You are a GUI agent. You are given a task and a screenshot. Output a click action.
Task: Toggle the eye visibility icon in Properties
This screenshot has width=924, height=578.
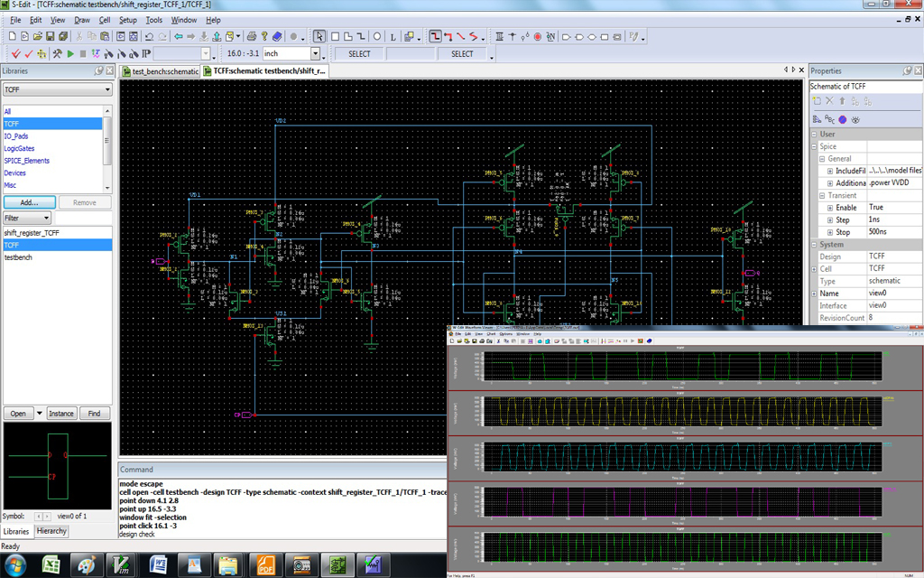[855, 120]
